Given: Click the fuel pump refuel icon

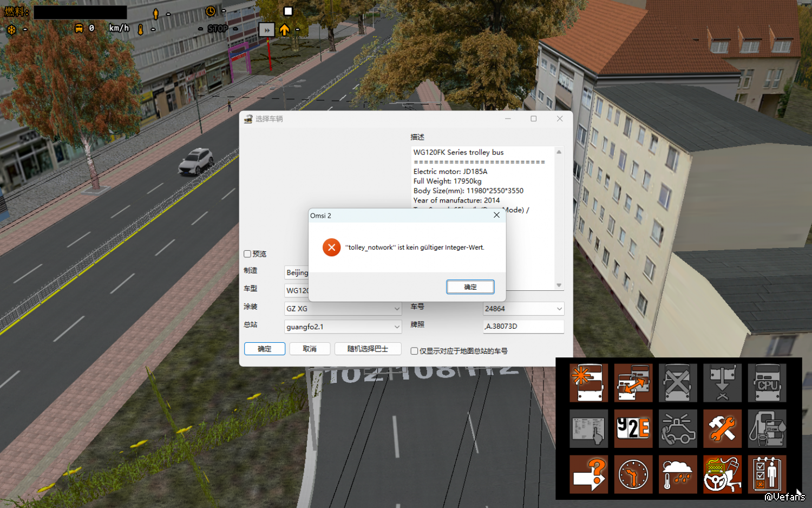Looking at the screenshot, I should pos(767,428).
